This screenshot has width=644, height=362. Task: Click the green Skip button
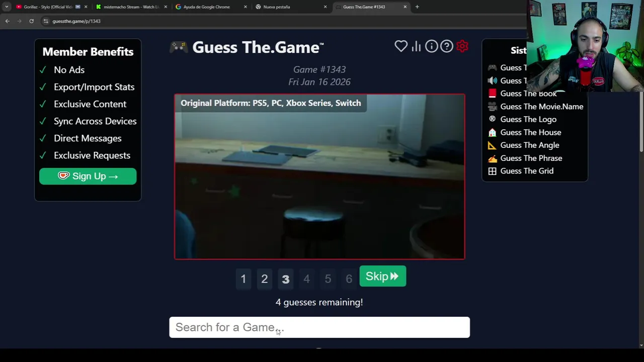point(382,277)
